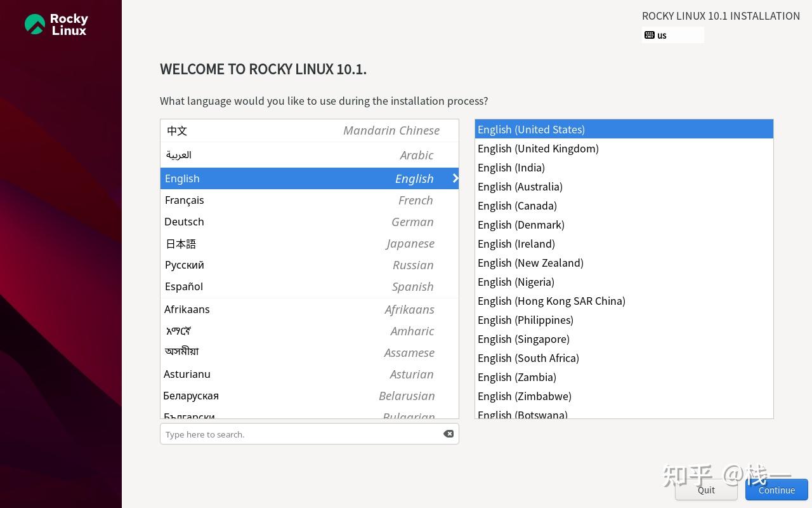Clear the search field with the backspace icon

tap(449, 434)
